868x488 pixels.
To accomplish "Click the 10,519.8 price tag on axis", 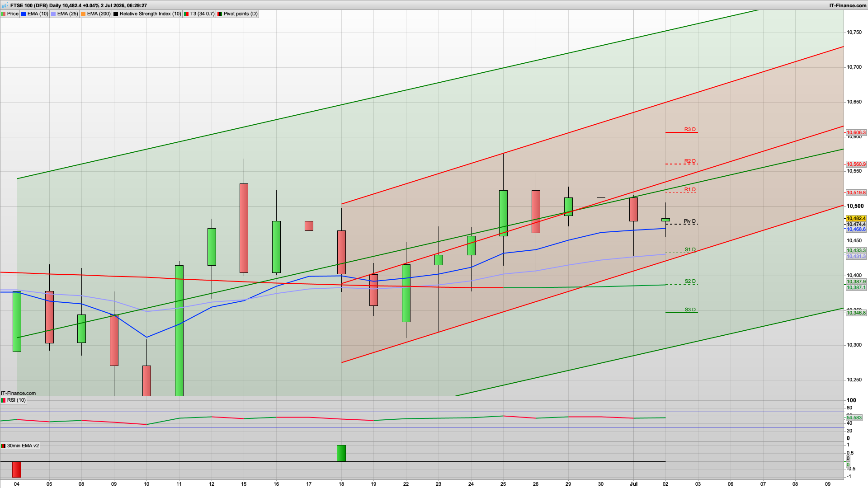I will [856, 193].
